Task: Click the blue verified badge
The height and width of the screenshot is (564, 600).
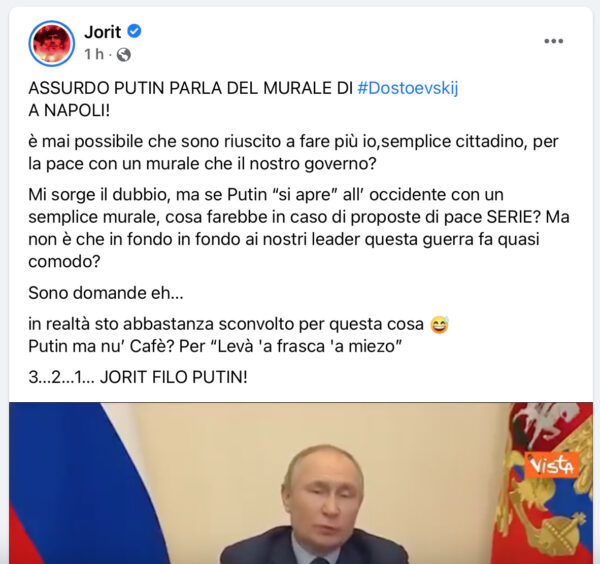Action: [x=134, y=31]
